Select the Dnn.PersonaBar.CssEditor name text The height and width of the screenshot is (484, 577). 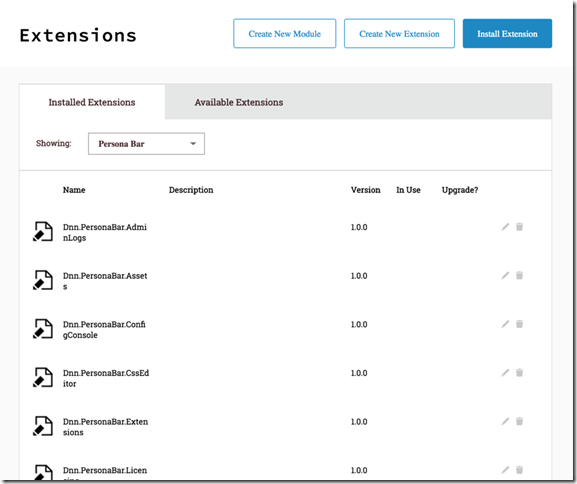click(106, 378)
